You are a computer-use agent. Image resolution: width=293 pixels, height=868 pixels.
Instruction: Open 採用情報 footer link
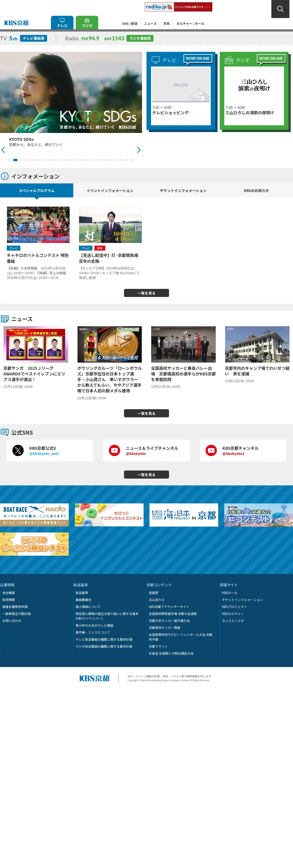tap(8, 600)
